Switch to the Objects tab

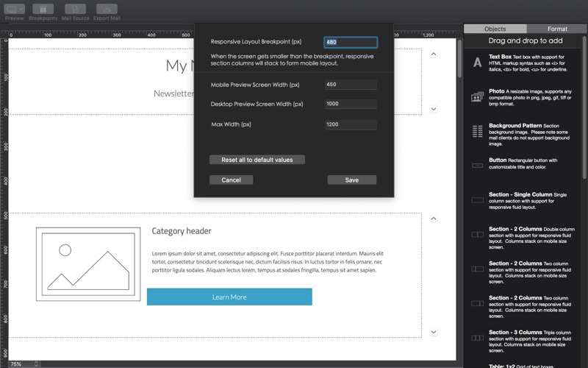[x=495, y=29]
